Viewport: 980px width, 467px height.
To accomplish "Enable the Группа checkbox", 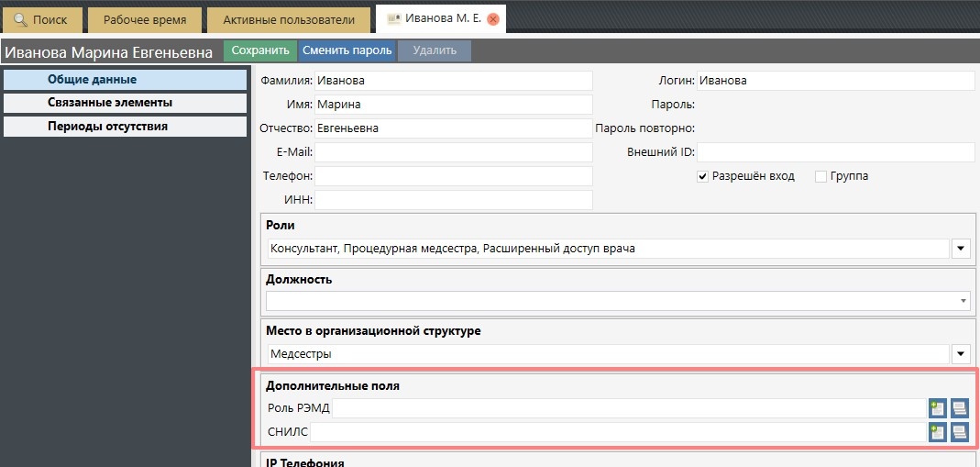I will [x=820, y=176].
